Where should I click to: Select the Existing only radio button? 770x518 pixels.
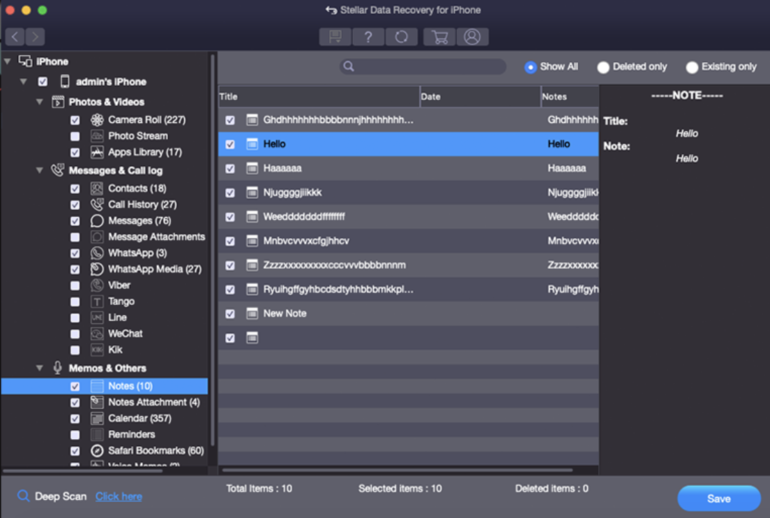692,67
